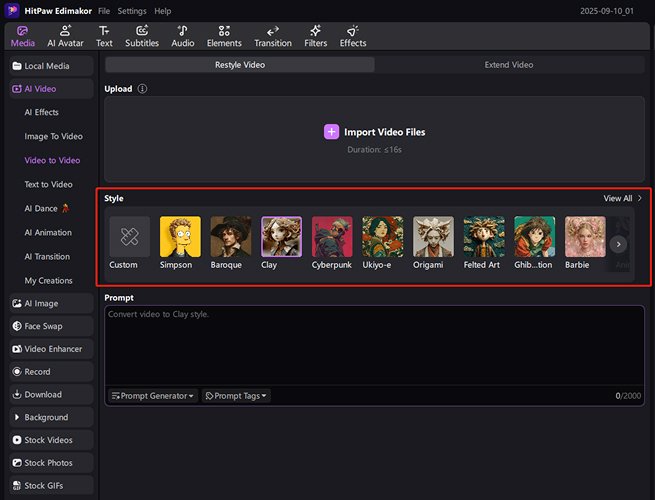Switch to the Extend Video tab
Viewport: 655px width, 500px height.
(x=509, y=65)
